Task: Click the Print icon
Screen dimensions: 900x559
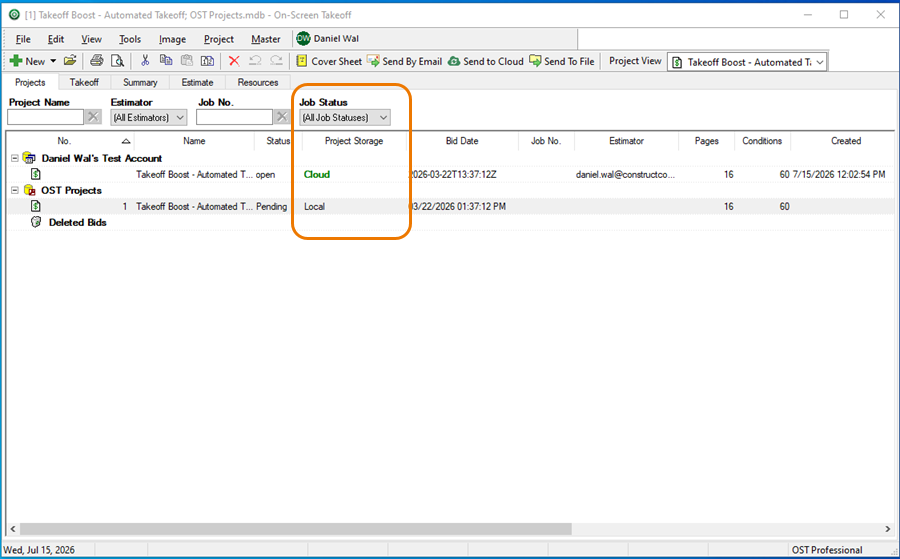Action: click(96, 61)
